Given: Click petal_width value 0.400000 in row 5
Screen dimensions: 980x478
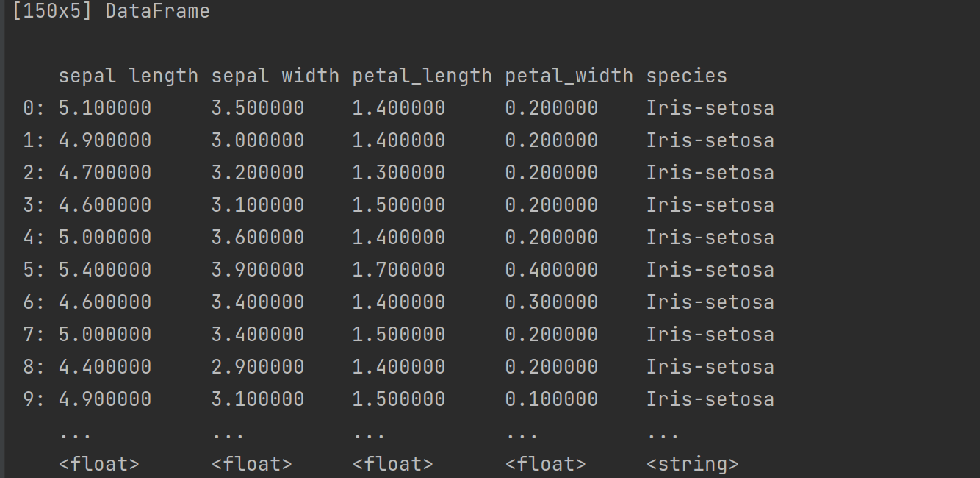Looking at the screenshot, I should point(552,270).
